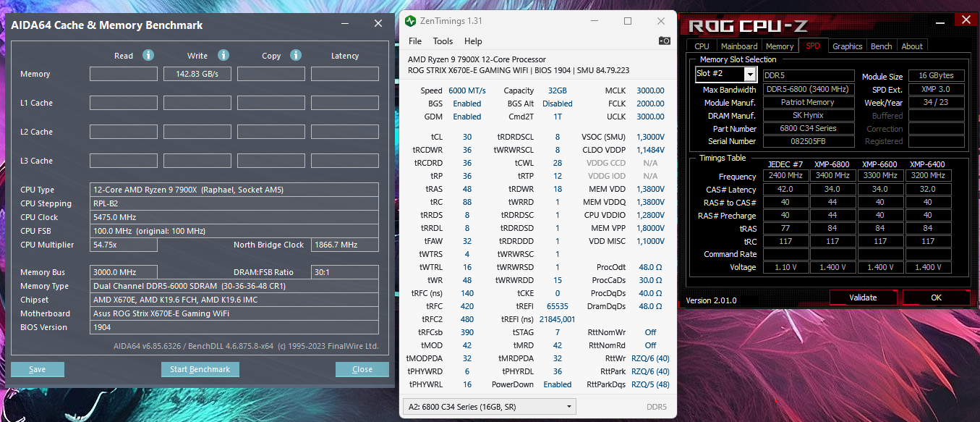
Task: Click the Serial Number 082505FB field
Action: tap(809, 142)
